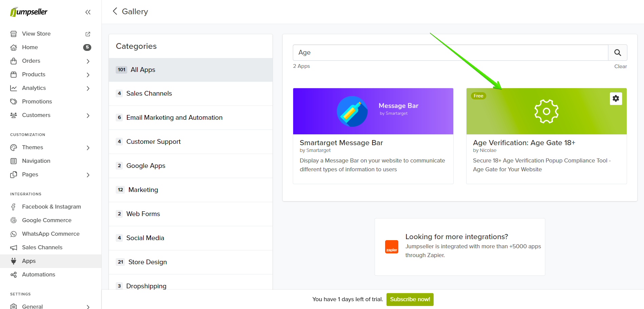Click the search magnifier icon
Screen dimensions: 644x309
[x=618, y=53]
